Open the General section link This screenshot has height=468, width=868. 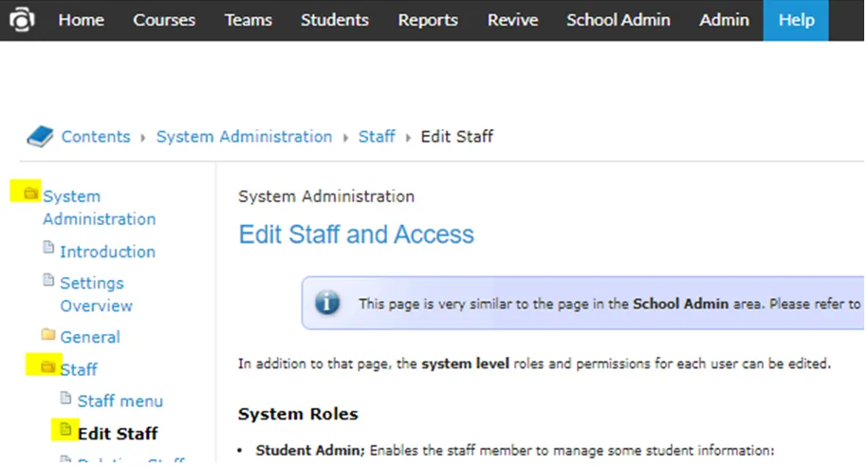[x=90, y=337]
